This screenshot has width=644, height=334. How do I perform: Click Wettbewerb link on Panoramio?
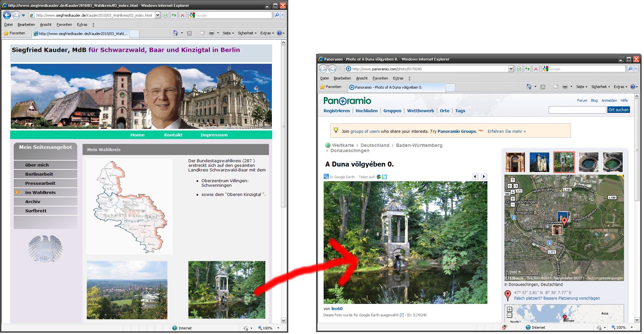(x=421, y=111)
